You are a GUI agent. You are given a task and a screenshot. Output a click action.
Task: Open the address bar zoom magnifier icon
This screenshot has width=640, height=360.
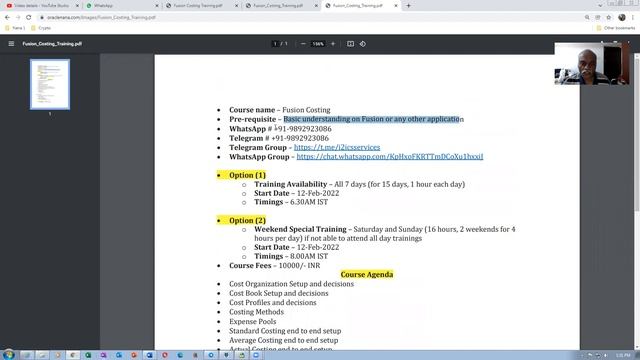[x=587, y=18]
